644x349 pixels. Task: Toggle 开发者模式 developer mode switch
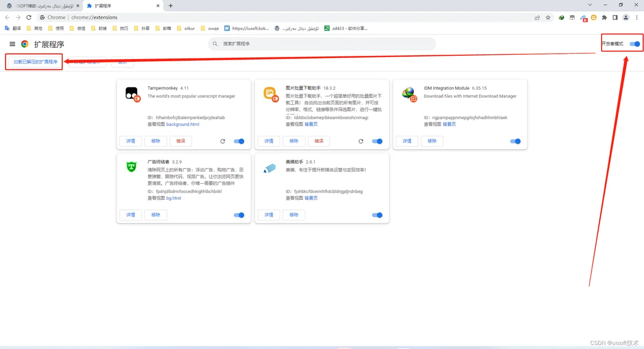(635, 44)
